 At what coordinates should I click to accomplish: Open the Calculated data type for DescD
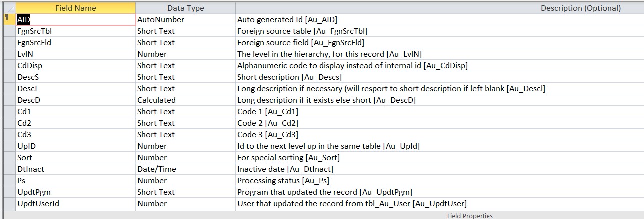coord(185,100)
